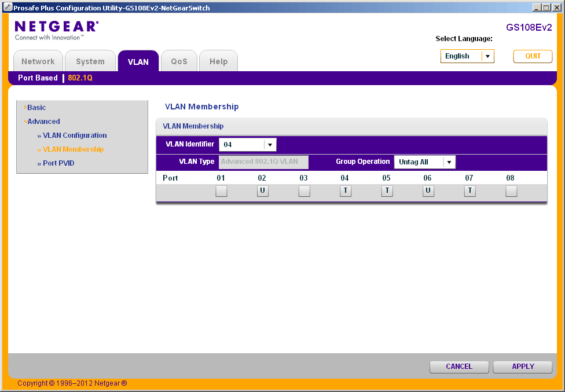Toggle the tagged box for port 05
This screenshot has width=565, height=392.
tap(387, 191)
